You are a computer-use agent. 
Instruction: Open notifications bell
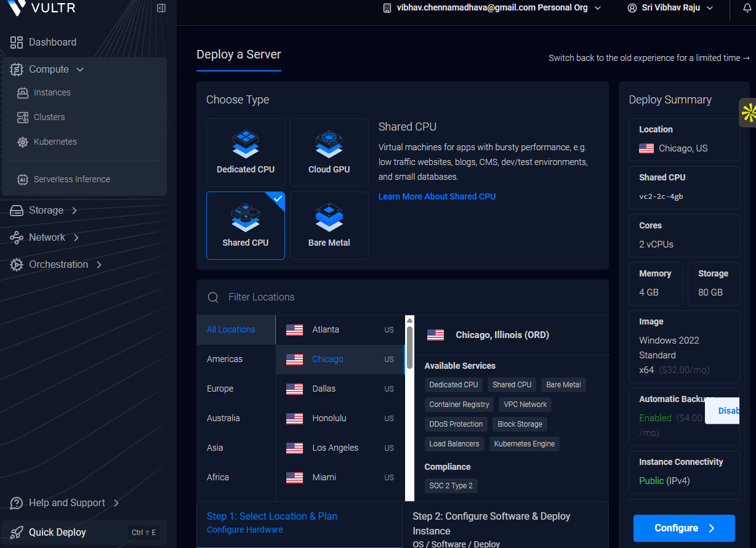point(748,8)
